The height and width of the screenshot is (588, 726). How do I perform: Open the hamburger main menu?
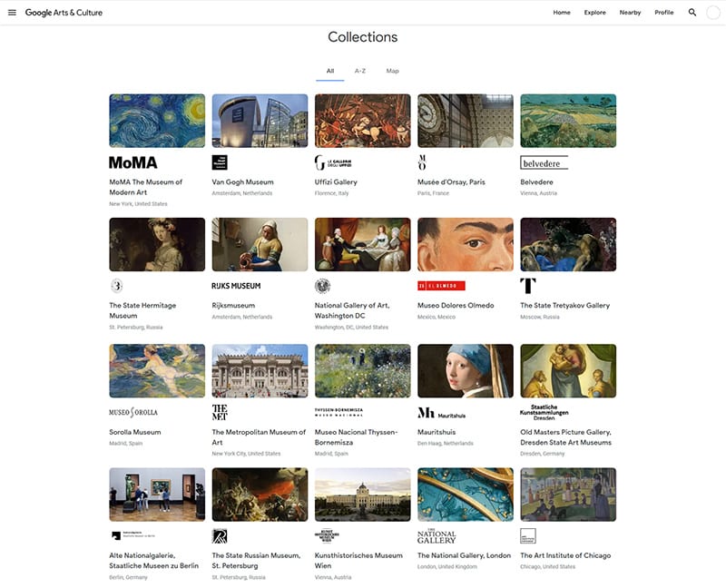tap(12, 13)
